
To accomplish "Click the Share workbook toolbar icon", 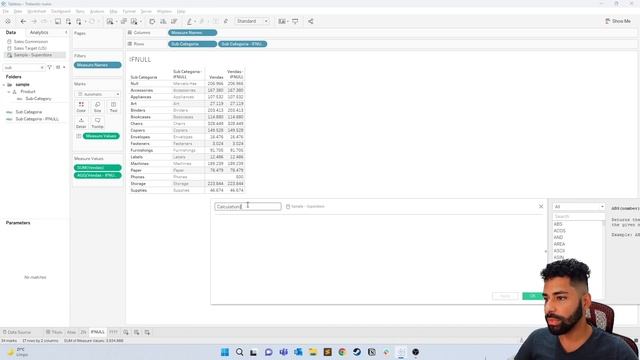I will (x=311, y=21).
